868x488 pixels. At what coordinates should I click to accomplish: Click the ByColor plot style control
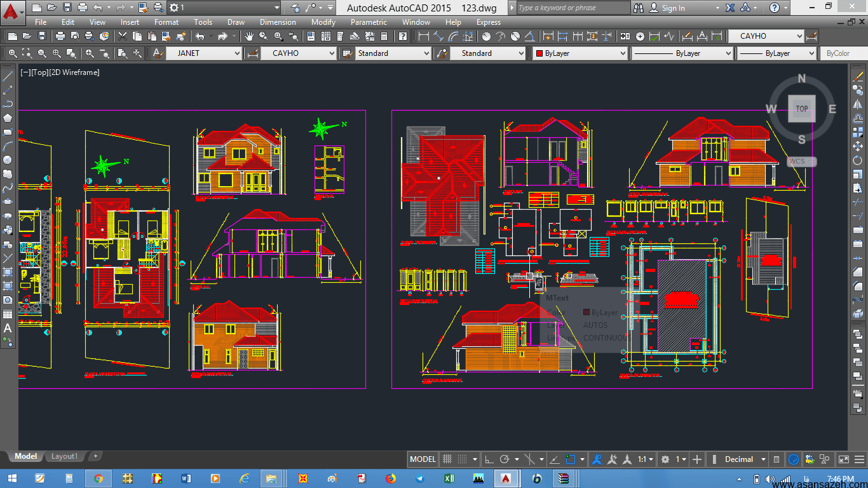[x=844, y=53]
